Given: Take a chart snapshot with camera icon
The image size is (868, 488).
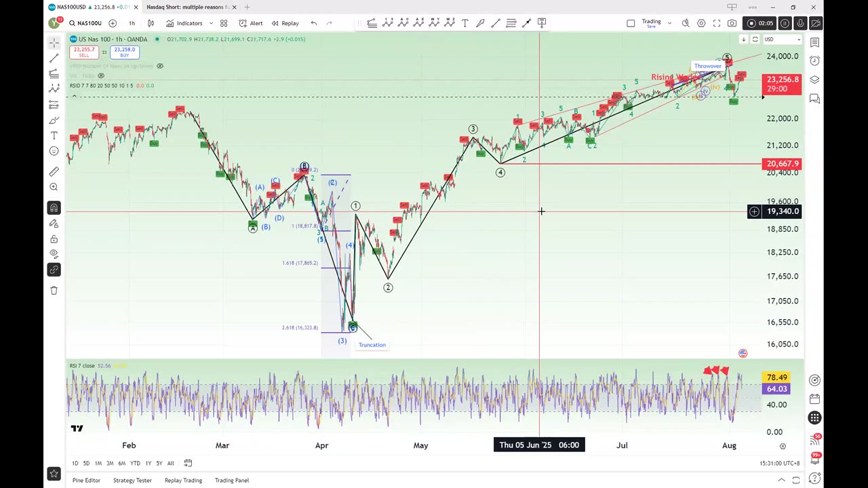Looking at the screenshot, I should click(x=732, y=23).
